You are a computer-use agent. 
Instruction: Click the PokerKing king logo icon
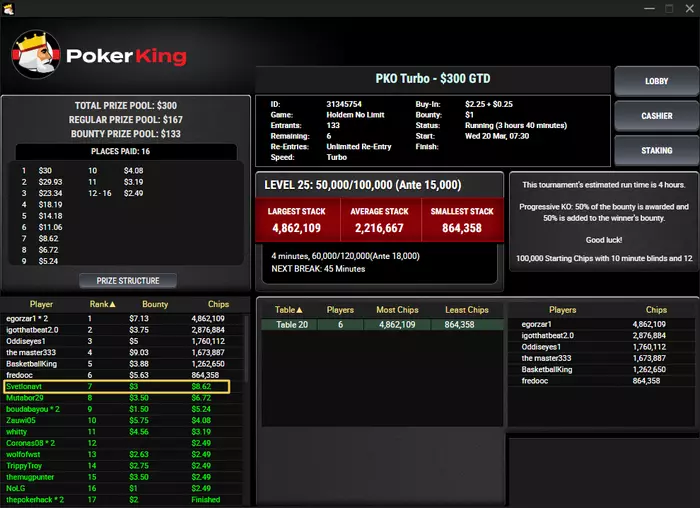[36, 54]
